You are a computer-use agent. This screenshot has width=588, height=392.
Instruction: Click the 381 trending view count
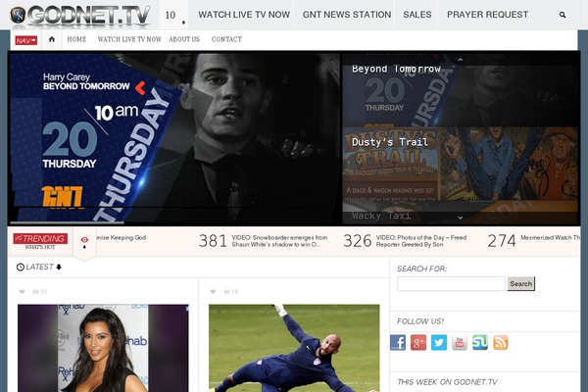click(x=213, y=241)
